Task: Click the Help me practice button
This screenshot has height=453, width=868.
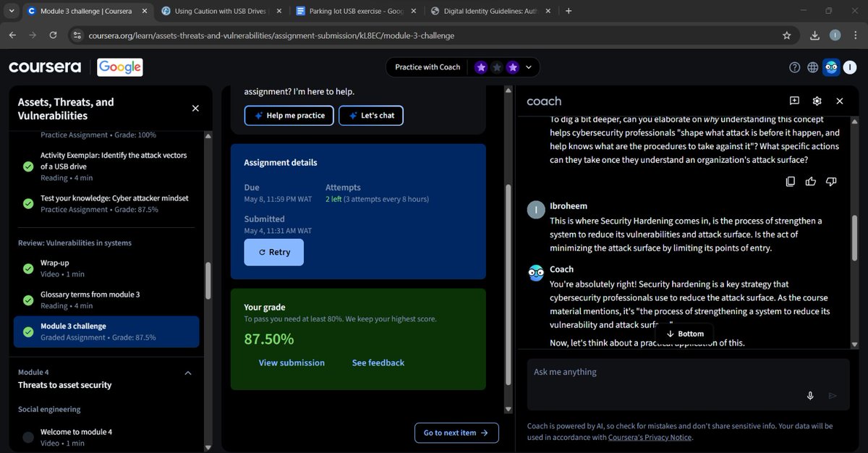Action: 289,116
